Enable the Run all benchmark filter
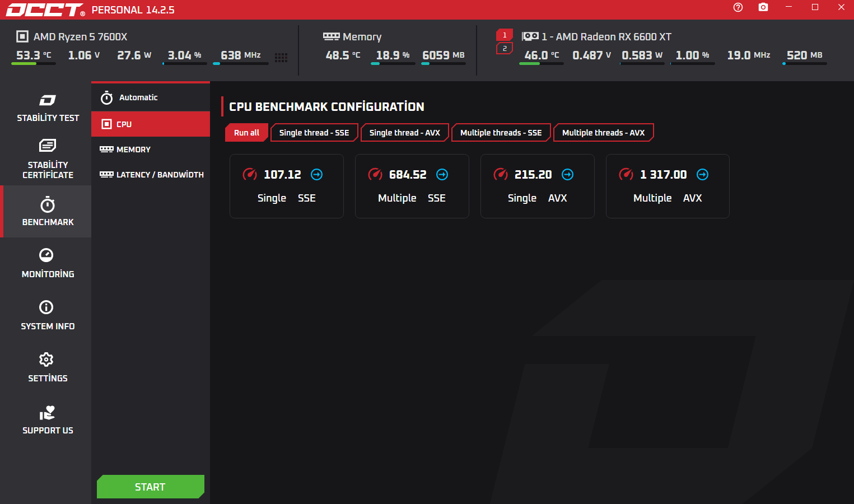 246,133
